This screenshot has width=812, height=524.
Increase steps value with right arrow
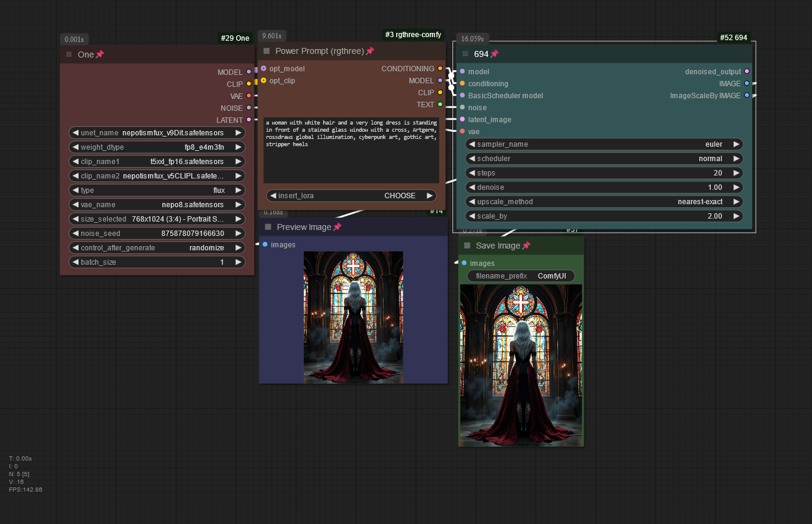tap(736, 173)
